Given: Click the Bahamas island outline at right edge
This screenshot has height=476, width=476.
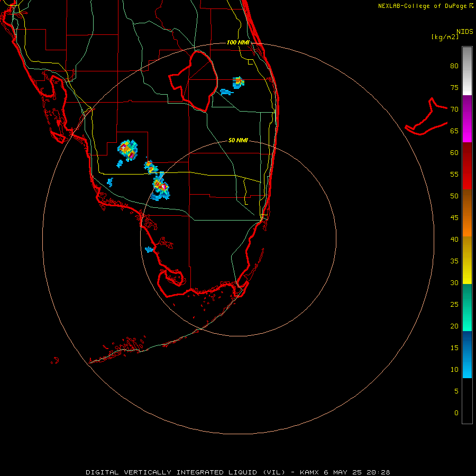Looking at the screenshot, I should [x=426, y=116].
